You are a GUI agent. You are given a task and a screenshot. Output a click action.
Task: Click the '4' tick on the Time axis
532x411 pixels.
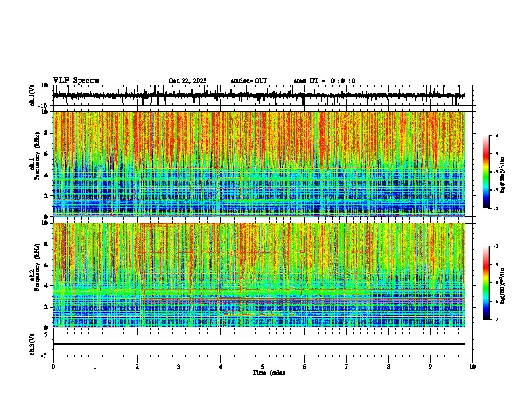[x=221, y=367]
